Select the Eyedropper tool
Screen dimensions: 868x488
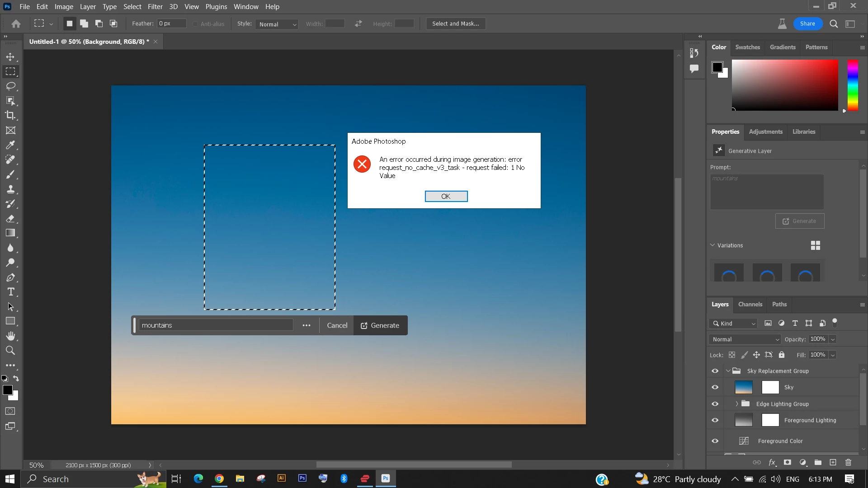pos(10,145)
